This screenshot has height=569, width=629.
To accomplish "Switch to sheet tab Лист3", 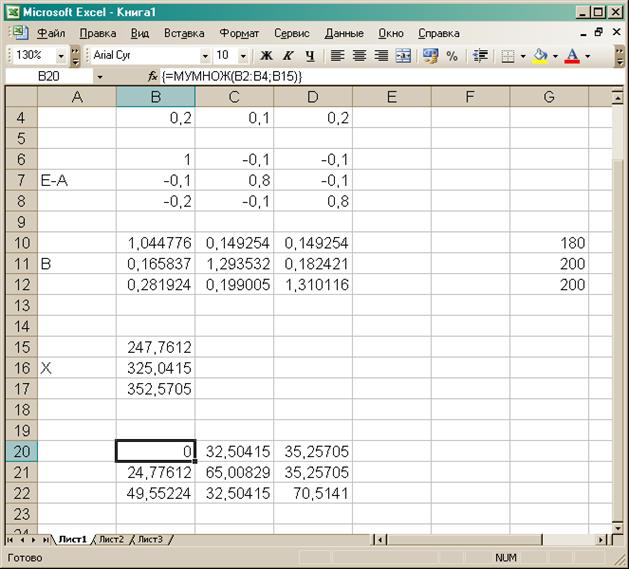I will point(150,539).
